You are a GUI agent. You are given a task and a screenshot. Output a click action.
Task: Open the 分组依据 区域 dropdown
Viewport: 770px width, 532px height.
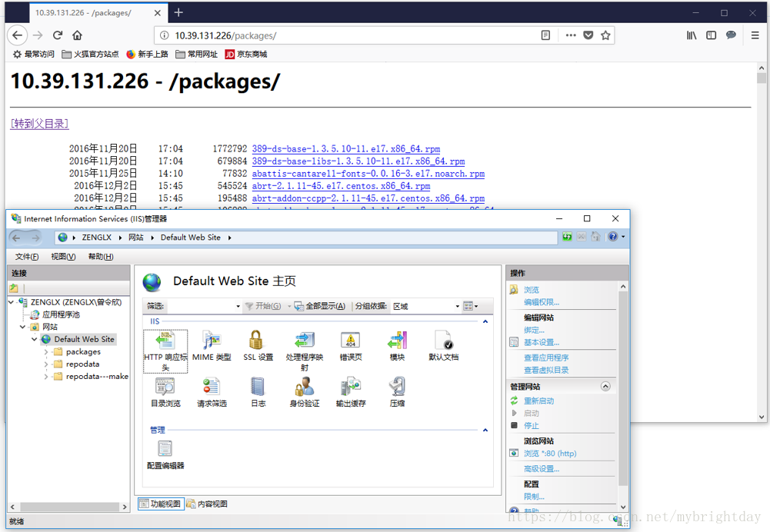click(425, 306)
